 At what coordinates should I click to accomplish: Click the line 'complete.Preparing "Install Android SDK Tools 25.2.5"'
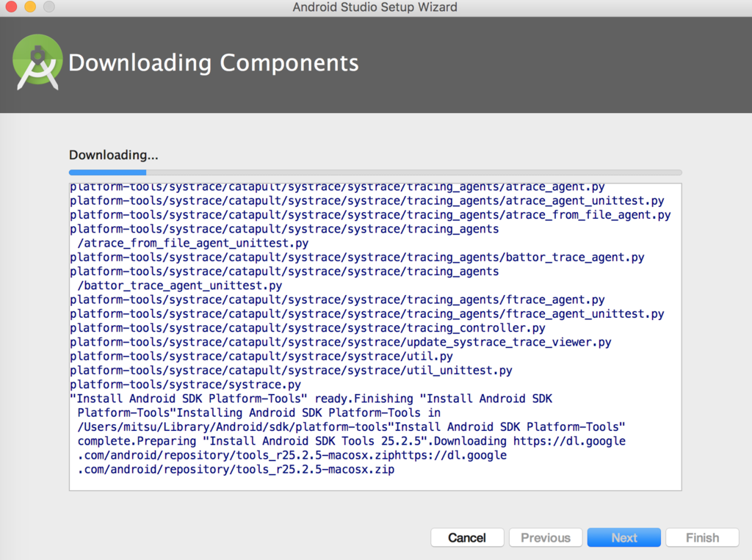point(352,441)
